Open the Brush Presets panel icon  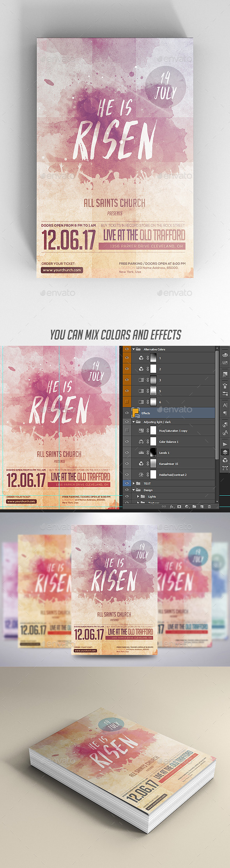pos(225,394)
